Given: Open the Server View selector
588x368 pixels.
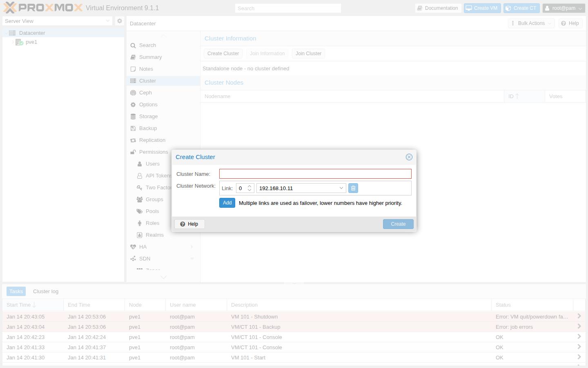Looking at the screenshot, I should 57,21.
